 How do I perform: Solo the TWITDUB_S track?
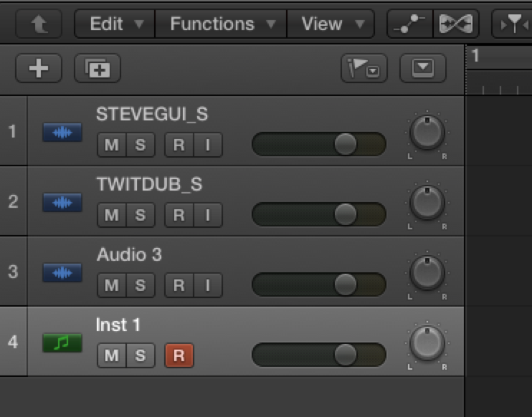[141, 215]
